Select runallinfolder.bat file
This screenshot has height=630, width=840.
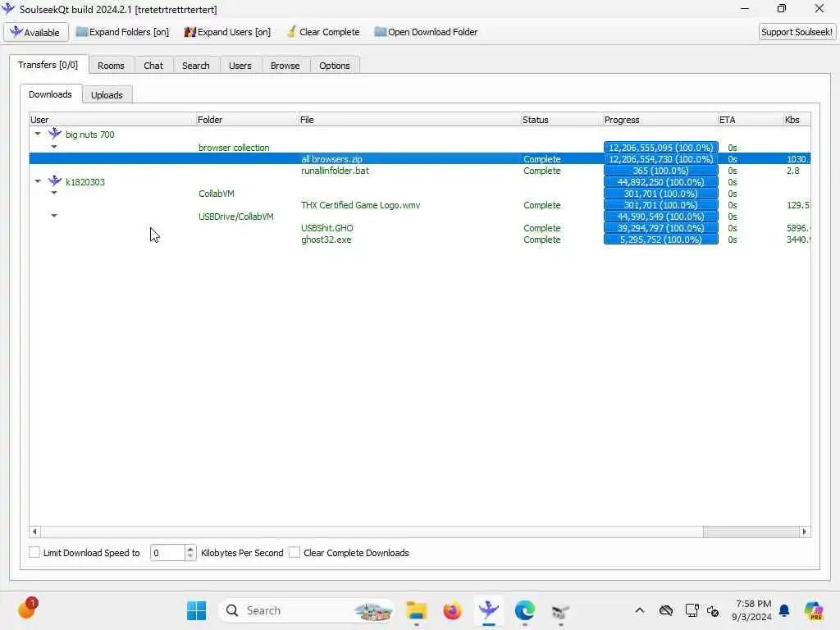[x=335, y=171]
